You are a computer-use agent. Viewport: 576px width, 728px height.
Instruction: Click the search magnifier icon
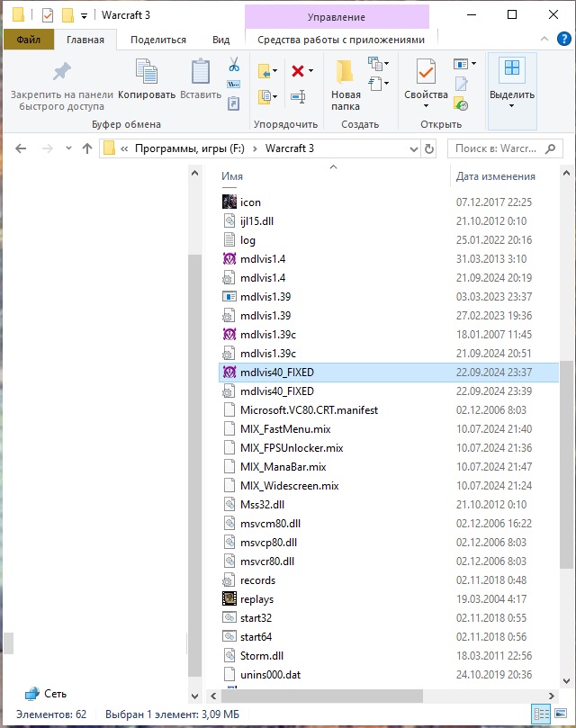[x=551, y=148]
